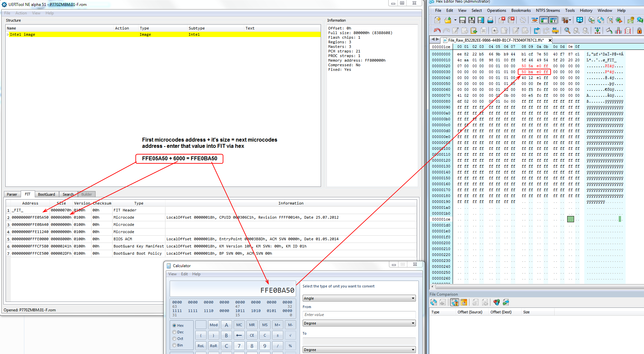Open the From Degree unit dropdown
644x354 pixels.
pyautogui.click(x=359, y=323)
